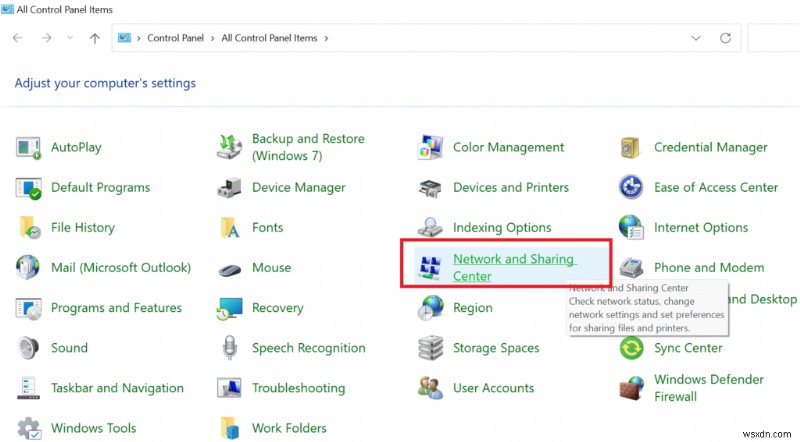The image size is (800, 442).
Task: Expand the chevron after All Control Panel Items
Action: 326,38
